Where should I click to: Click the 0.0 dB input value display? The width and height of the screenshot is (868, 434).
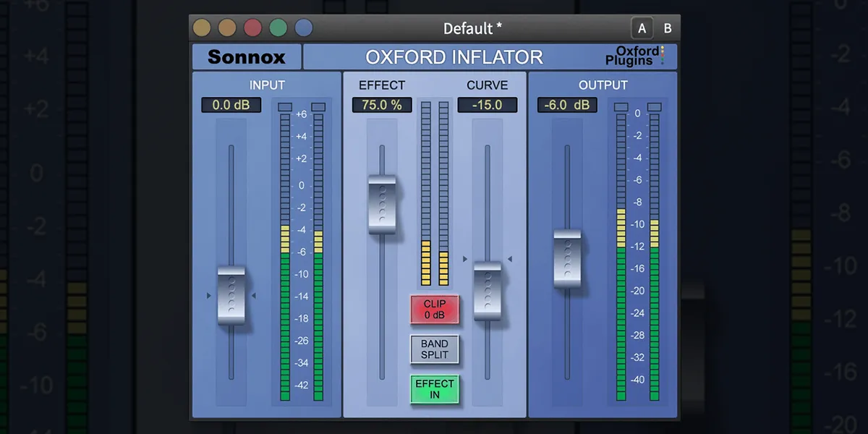(231, 104)
